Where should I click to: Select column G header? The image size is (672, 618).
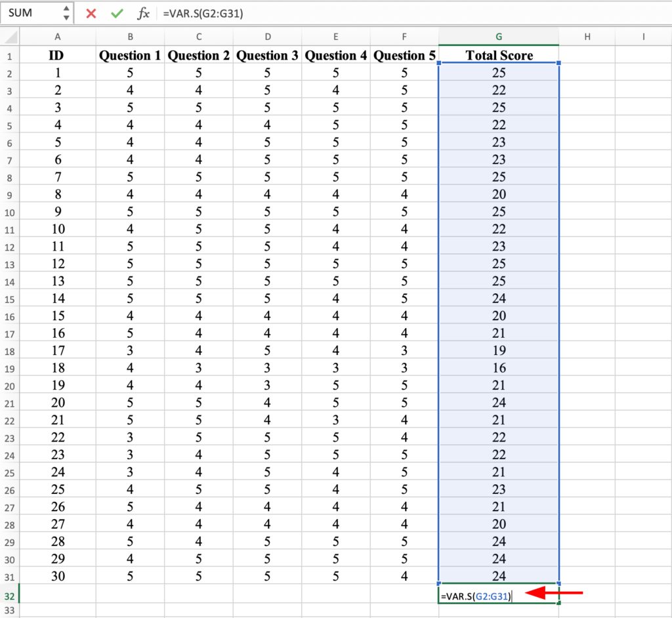point(499,37)
